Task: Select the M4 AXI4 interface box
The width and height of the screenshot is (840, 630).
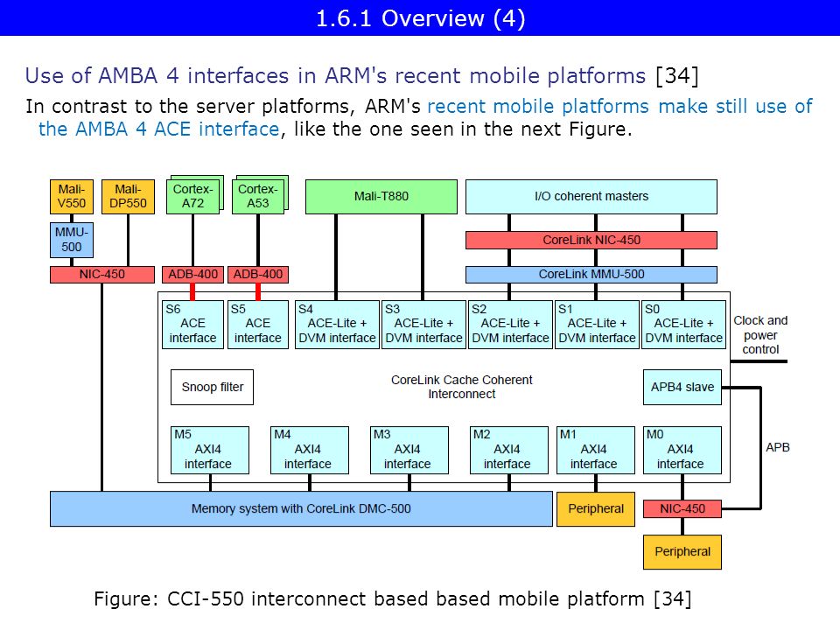Action: [309, 450]
